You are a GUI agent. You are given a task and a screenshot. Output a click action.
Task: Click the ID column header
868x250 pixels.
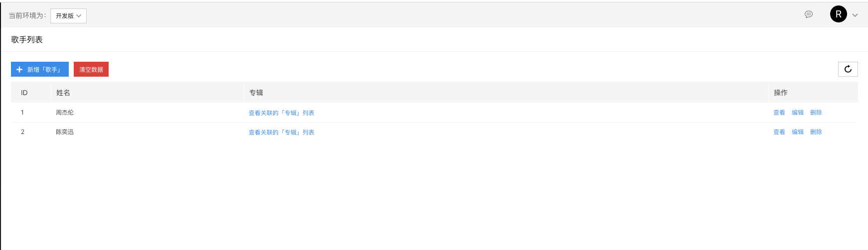(31, 93)
